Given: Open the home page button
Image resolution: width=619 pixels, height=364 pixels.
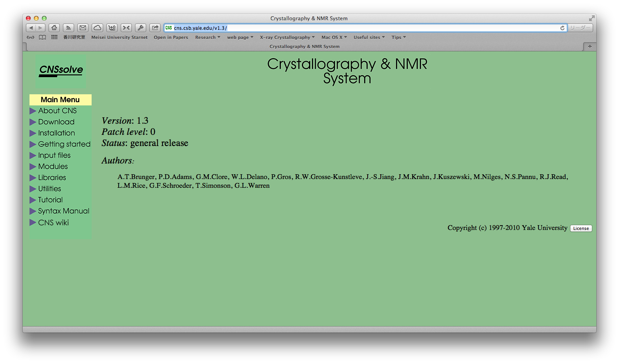Looking at the screenshot, I should [x=54, y=28].
